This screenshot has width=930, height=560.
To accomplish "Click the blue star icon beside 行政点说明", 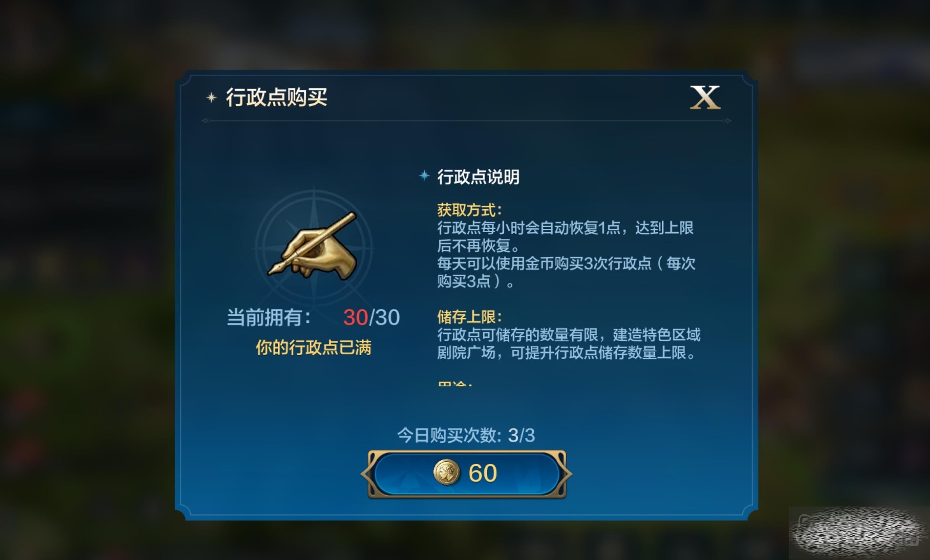I will [424, 176].
